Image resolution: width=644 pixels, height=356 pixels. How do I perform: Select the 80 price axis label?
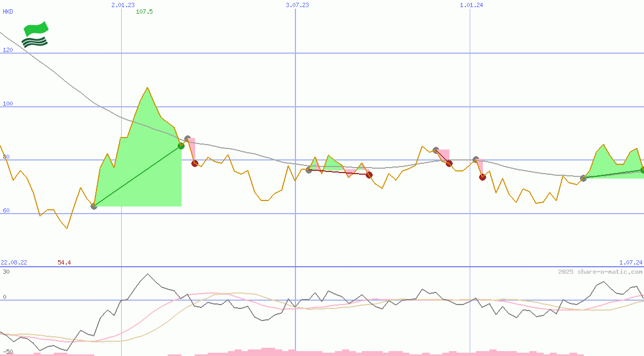click(x=6, y=157)
